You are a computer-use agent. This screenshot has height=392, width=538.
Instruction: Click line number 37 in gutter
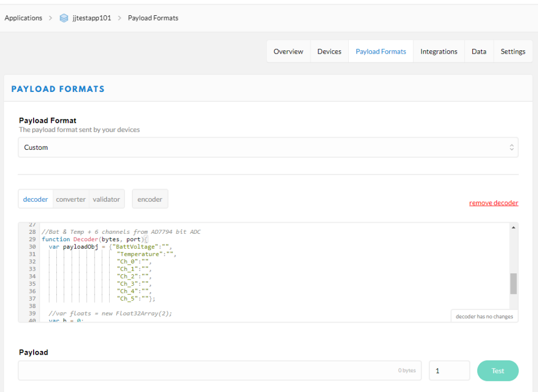pyautogui.click(x=32, y=298)
